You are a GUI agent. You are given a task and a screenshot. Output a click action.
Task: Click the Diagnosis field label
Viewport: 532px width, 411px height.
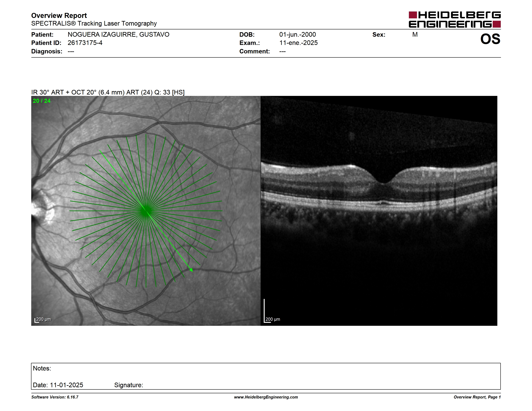click(47, 51)
